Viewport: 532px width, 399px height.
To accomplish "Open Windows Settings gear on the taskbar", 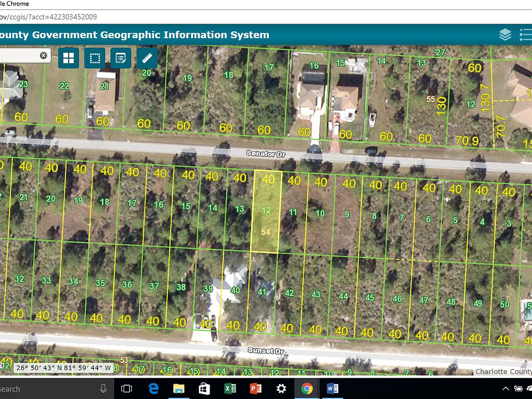I will pos(282,389).
